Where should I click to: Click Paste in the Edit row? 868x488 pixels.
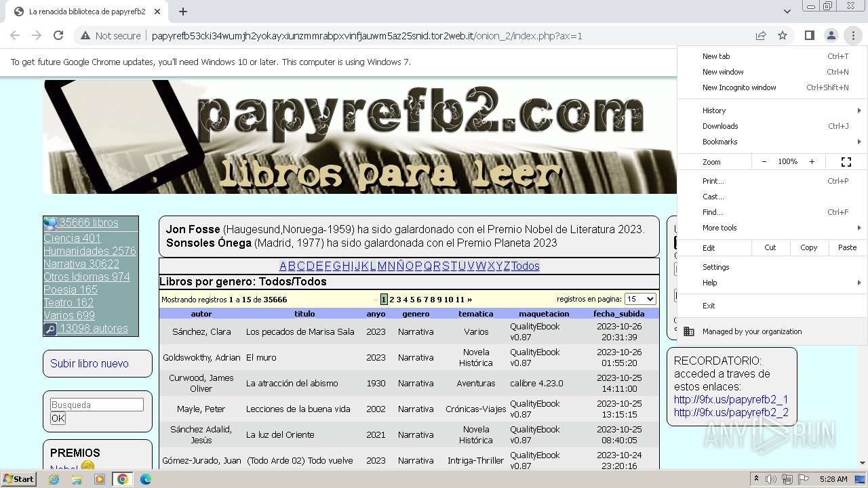[x=847, y=247]
